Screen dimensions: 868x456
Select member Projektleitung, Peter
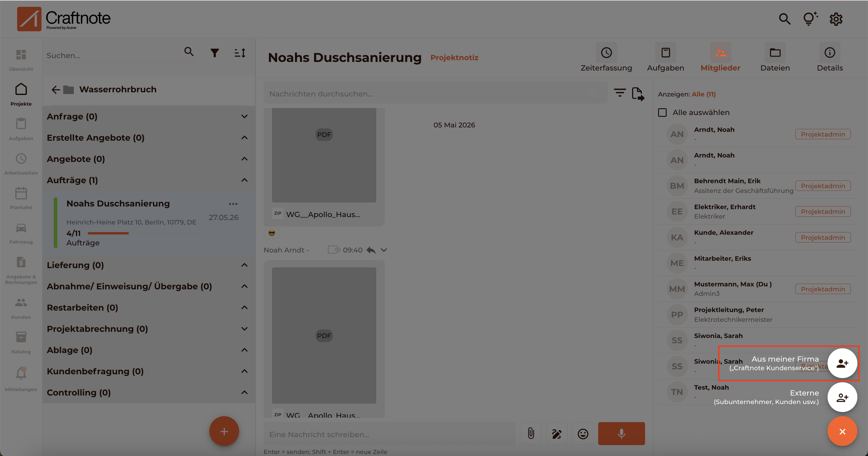758,315
